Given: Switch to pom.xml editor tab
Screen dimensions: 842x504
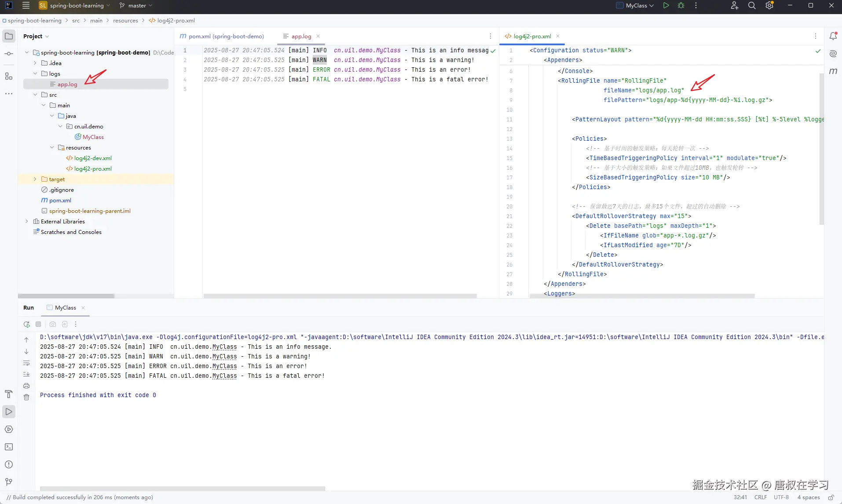Looking at the screenshot, I should [222, 36].
